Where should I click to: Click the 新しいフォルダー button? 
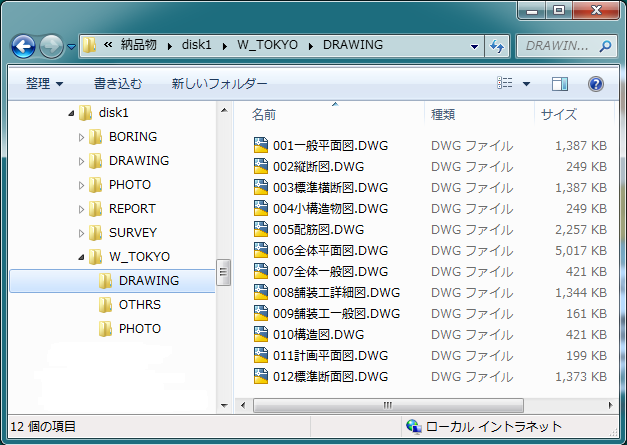(219, 83)
